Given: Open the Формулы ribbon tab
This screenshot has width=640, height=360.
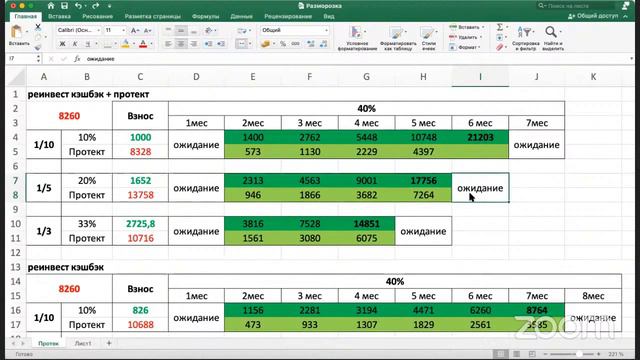Looking at the screenshot, I should [205, 16].
